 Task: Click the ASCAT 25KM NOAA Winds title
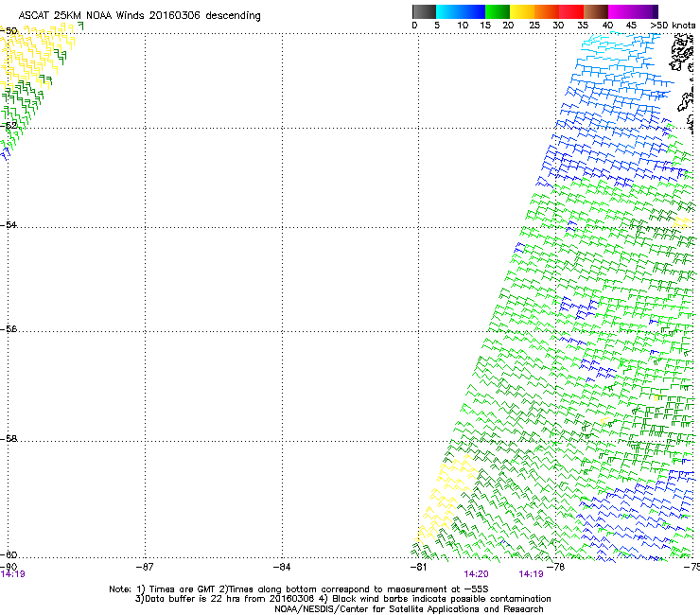(139, 15)
